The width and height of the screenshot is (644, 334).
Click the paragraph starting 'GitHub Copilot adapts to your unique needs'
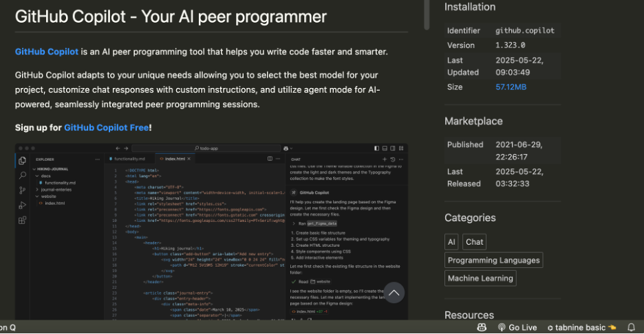pos(198,89)
